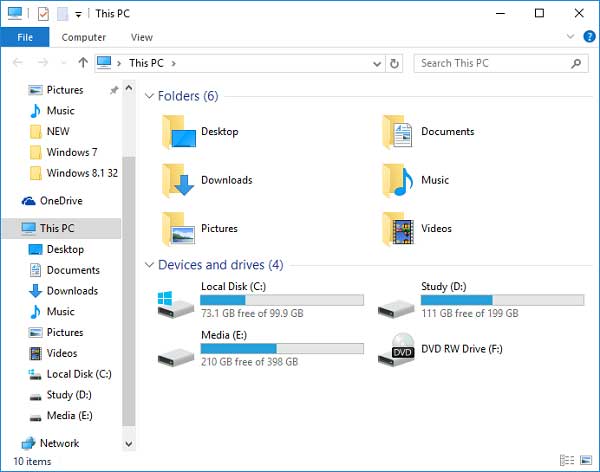
Task: Click '210 GB free of 398 GB' text
Action: [x=249, y=362]
